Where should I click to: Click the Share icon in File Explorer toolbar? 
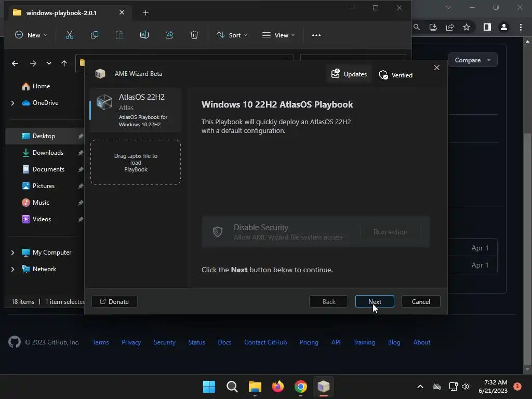pos(169,35)
